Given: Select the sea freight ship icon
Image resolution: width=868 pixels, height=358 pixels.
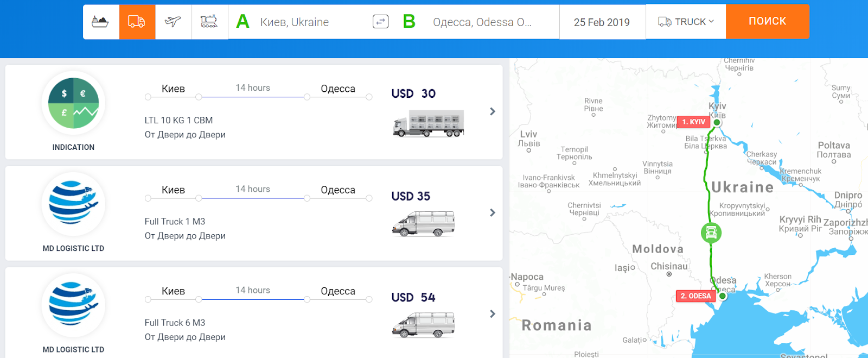Looking at the screenshot, I should click(x=101, y=22).
